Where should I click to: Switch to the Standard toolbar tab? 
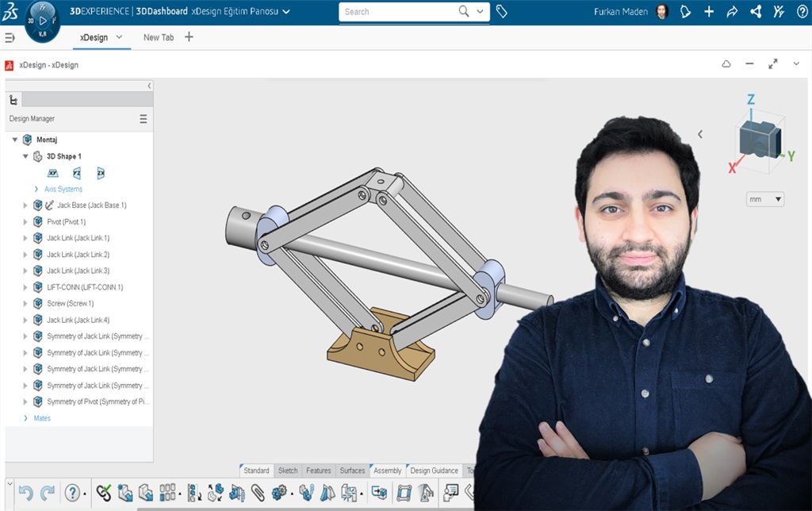(x=256, y=471)
